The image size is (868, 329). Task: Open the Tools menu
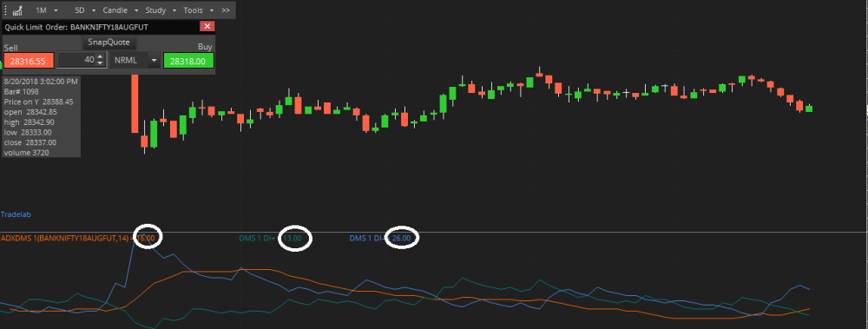198,10
